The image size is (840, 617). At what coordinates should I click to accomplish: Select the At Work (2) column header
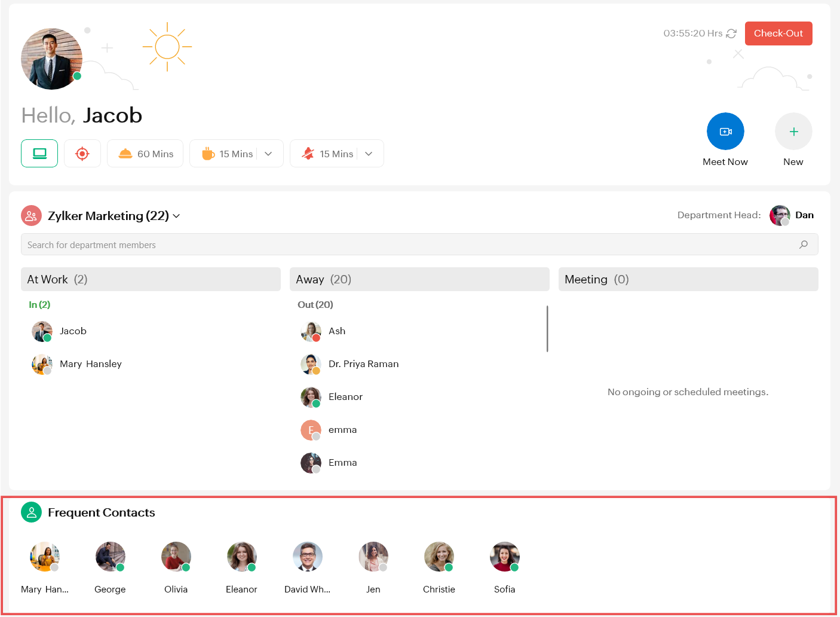tap(151, 279)
